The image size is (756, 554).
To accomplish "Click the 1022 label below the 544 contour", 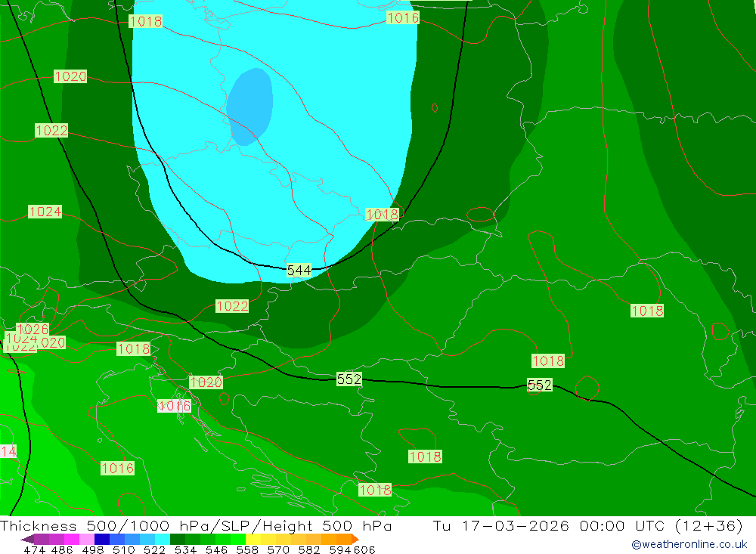I will tap(232, 306).
